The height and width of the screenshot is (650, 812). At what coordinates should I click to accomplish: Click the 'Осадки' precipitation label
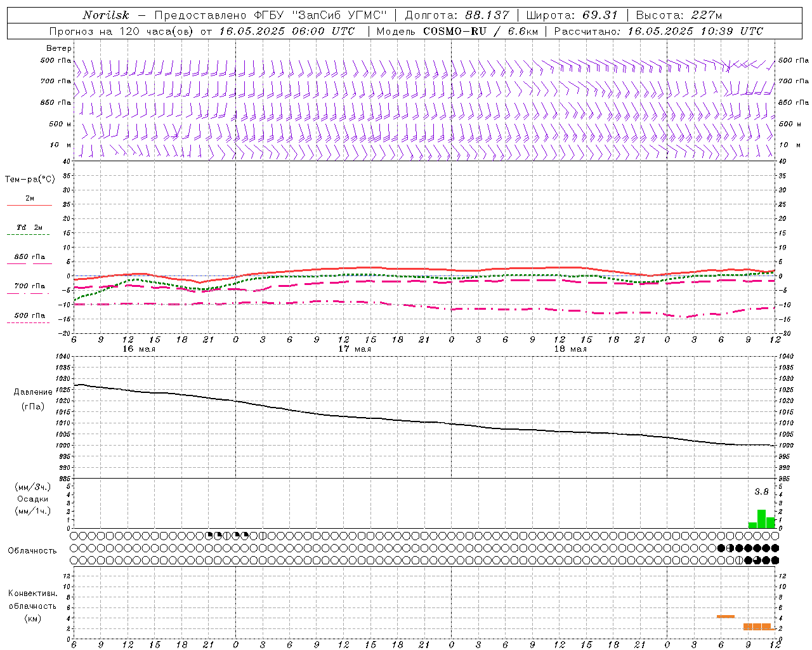click(x=33, y=498)
